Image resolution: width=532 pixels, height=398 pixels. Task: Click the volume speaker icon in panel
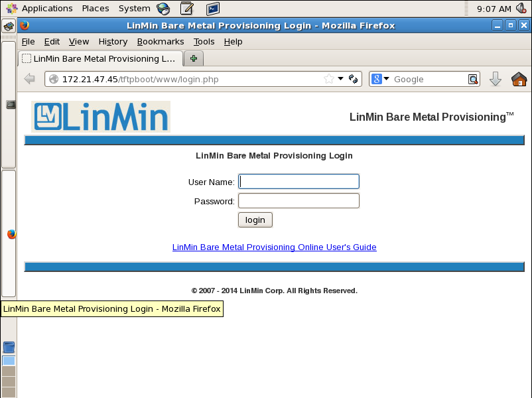(521, 8)
